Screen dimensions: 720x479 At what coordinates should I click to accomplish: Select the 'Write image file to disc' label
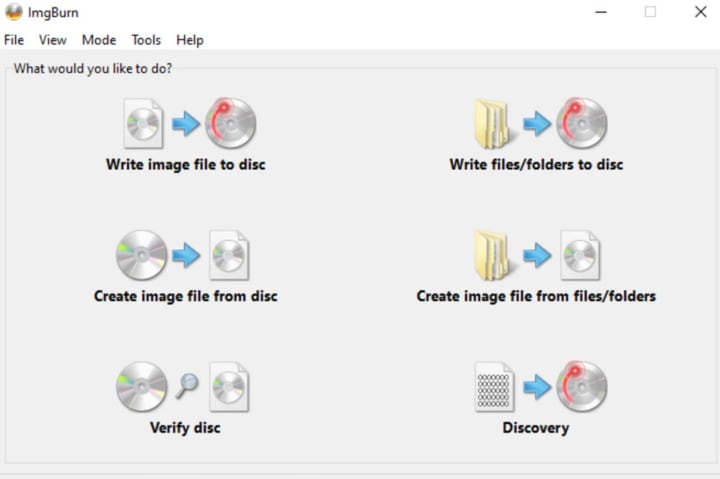(186, 164)
